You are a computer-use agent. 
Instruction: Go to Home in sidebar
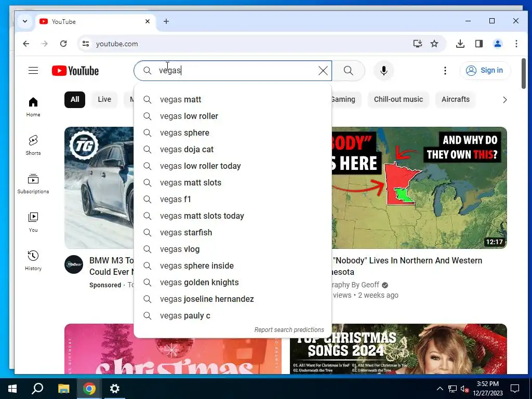[33, 107]
